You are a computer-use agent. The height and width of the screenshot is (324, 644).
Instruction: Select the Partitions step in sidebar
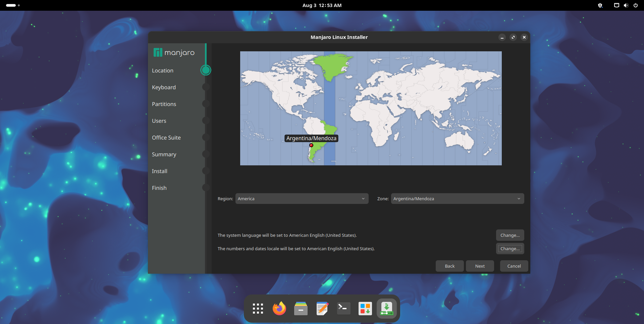click(164, 104)
